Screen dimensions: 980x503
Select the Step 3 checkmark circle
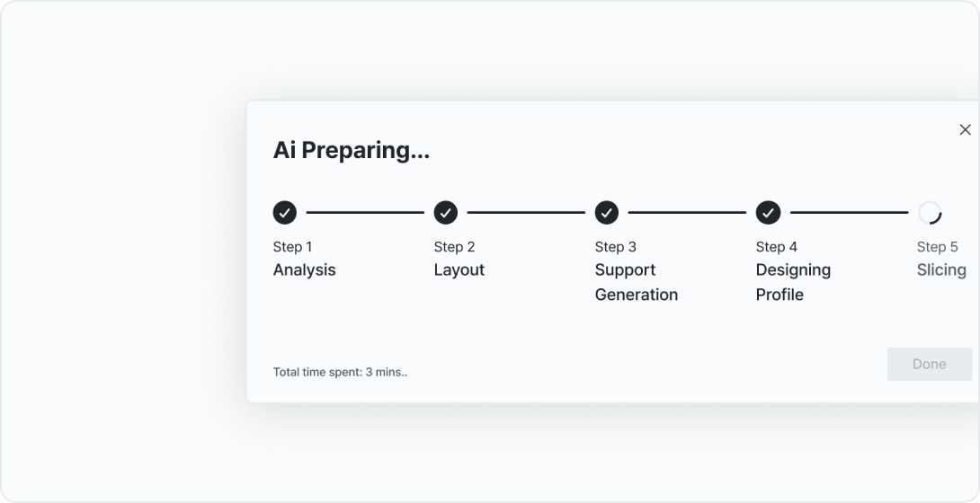tap(607, 213)
